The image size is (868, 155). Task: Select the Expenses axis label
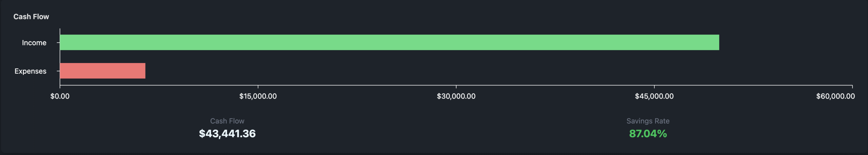tap(31, 71)
